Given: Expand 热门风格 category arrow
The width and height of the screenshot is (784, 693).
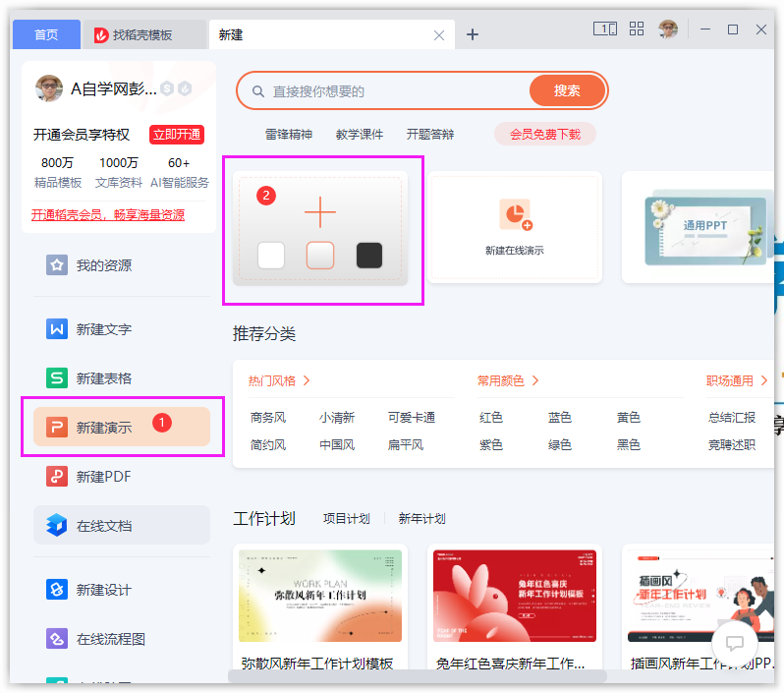Looking at the screenshot, I should pyautogui.click(x=307, y=380).
